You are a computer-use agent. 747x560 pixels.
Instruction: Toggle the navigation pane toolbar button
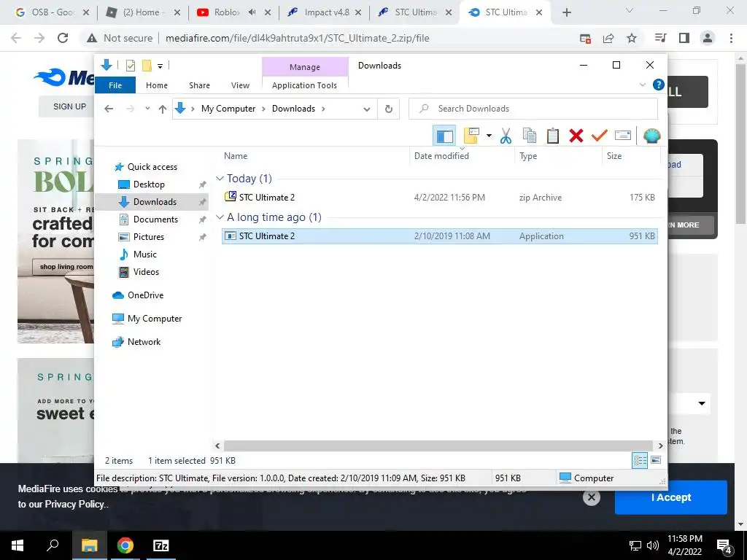pos(444,136)
